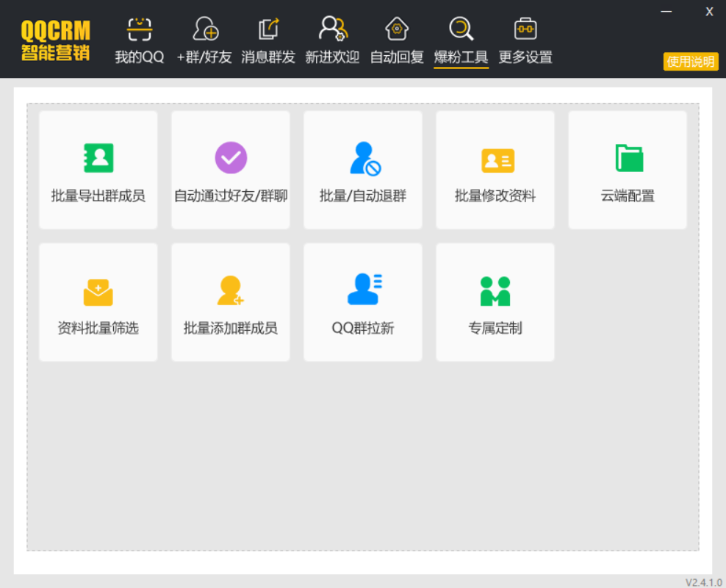The height and width of the screenshot is (588, 726).
Task: Click the blue 批量/自动退群 user-block icon
Action: coord(365,159)
